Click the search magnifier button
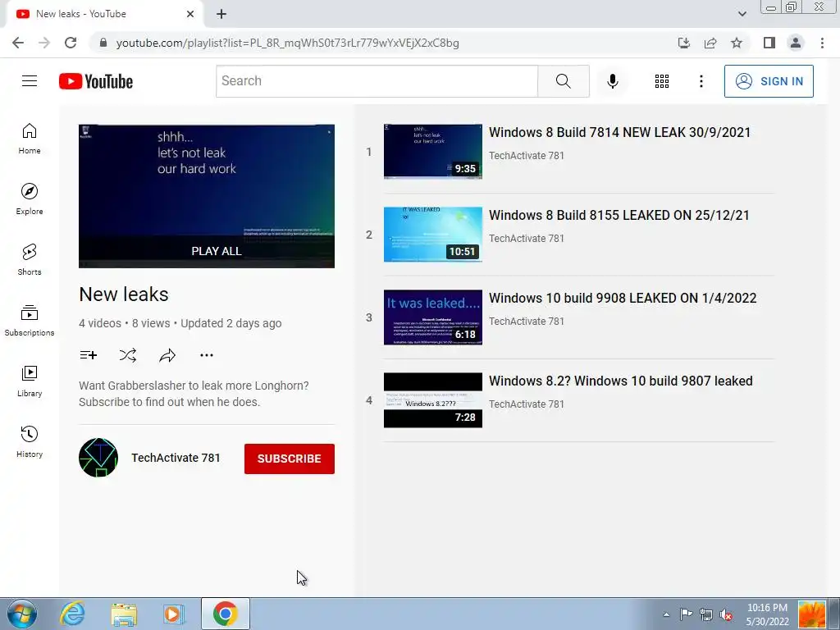 pos(563,81)
